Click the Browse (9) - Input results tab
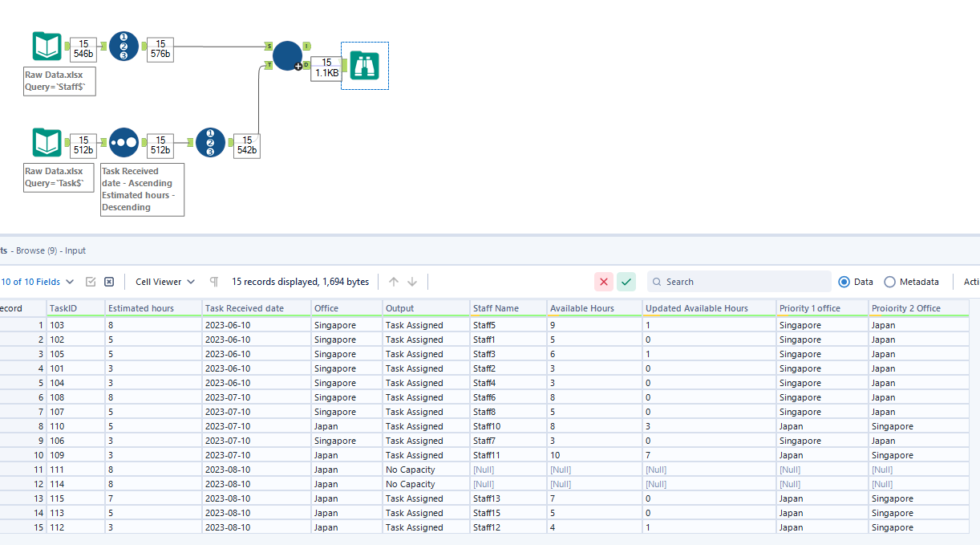 click(44, 250)
